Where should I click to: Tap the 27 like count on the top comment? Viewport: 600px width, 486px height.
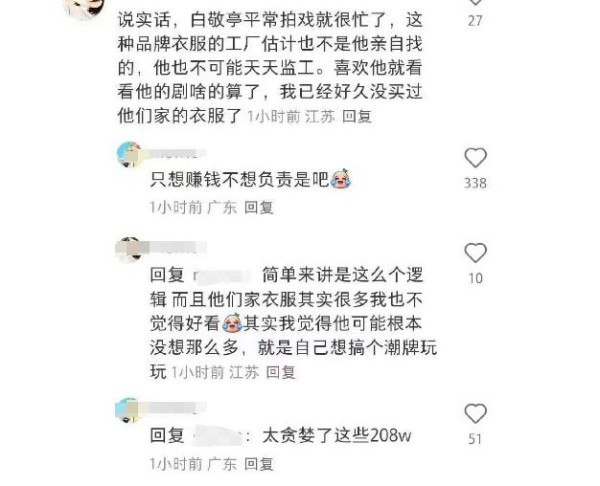tap(475, 21)
